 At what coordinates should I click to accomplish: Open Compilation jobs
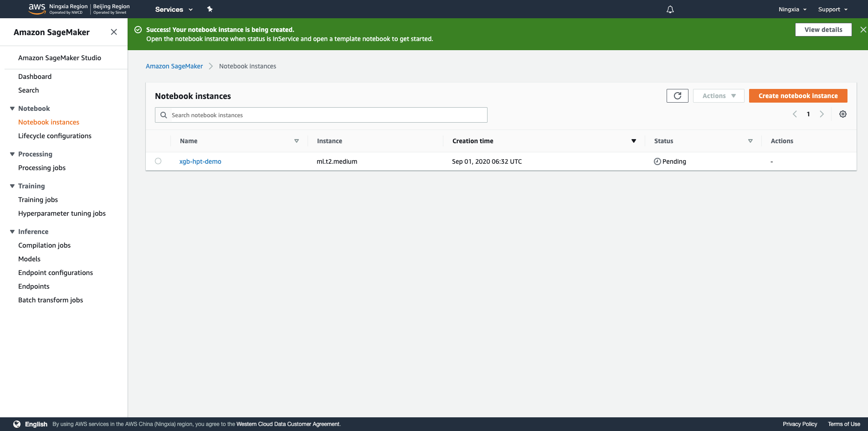[x=44, y=245]
